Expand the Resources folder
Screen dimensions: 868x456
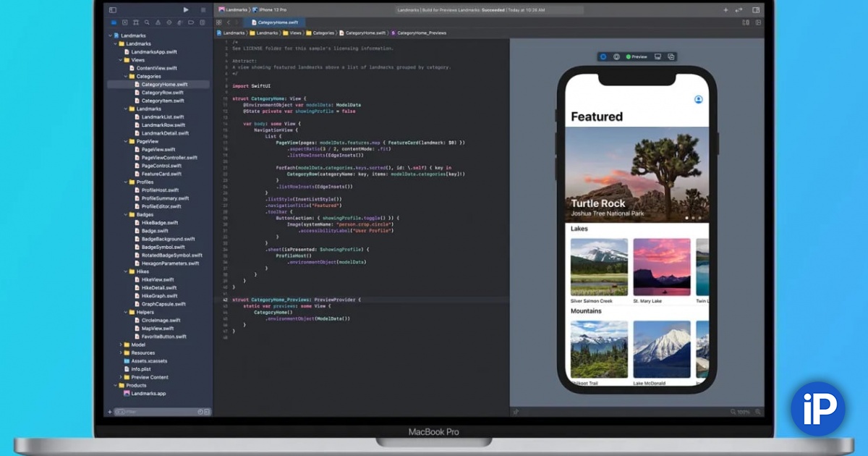pos(121,352)
